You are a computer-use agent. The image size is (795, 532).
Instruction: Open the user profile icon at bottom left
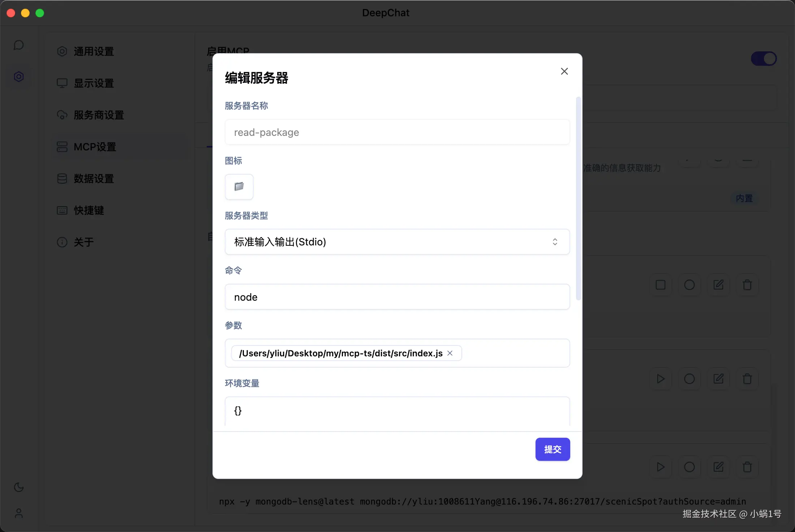click(19, 514)
